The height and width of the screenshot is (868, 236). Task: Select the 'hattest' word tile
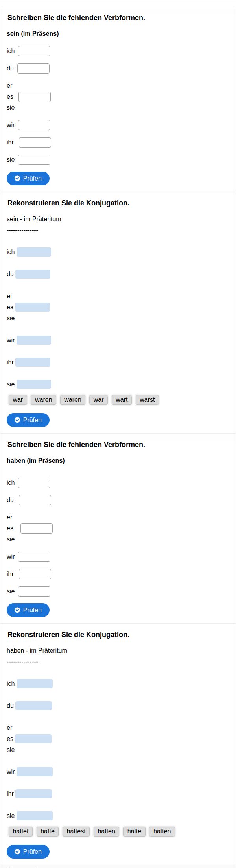[76, 831]
